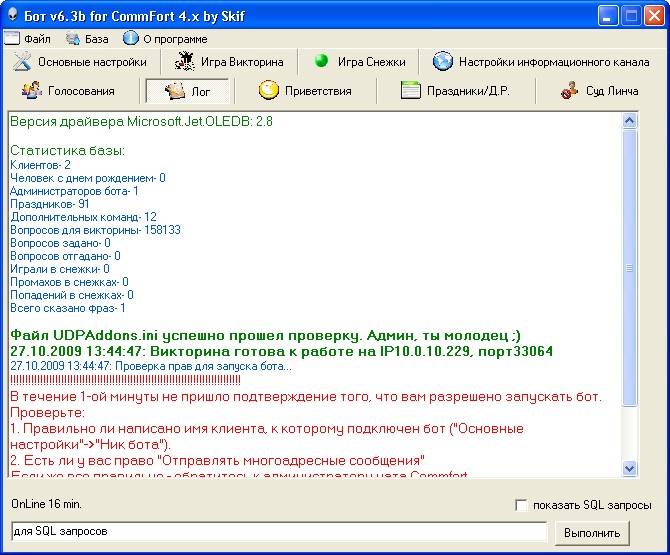
Task: Enable the показать SQL запросы checkbox
Action: (520, 505)
